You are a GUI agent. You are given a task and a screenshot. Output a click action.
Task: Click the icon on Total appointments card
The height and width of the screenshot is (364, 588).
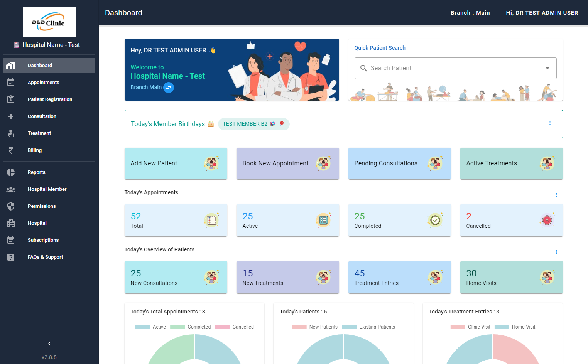click(x=211, y=220)
